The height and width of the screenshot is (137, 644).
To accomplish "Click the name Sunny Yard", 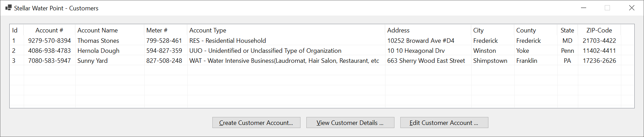I will click(x=93, y=60).
